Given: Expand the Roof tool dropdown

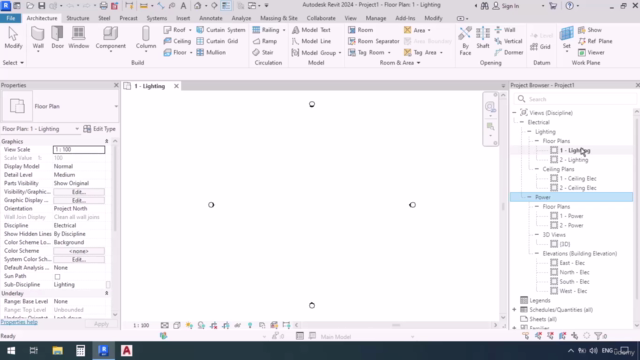Looking at the screenshot, I should tap(190, 30).
